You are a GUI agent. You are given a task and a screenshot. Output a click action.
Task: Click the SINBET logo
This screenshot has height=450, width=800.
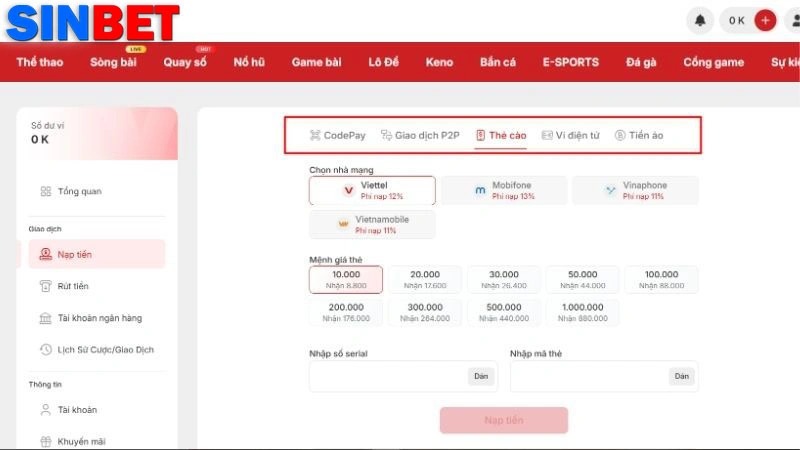[x=92, y=21]
